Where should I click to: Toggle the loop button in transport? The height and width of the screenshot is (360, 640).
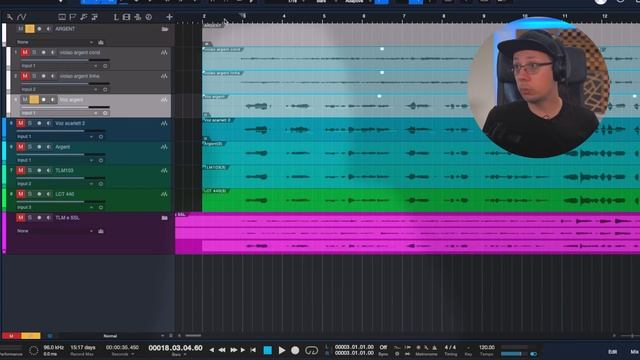pyautogui.click(x=311, y=350)
